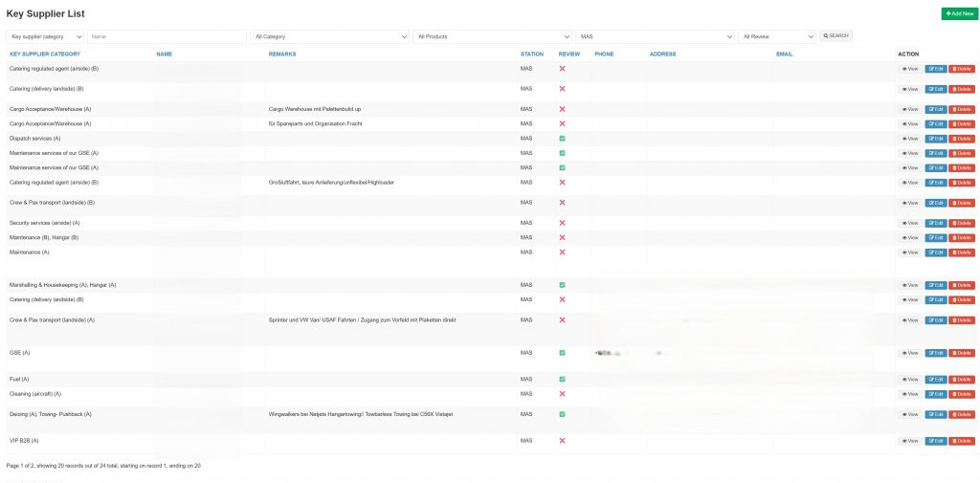Expand the All Products filter dropdown

tap(492, 36)
